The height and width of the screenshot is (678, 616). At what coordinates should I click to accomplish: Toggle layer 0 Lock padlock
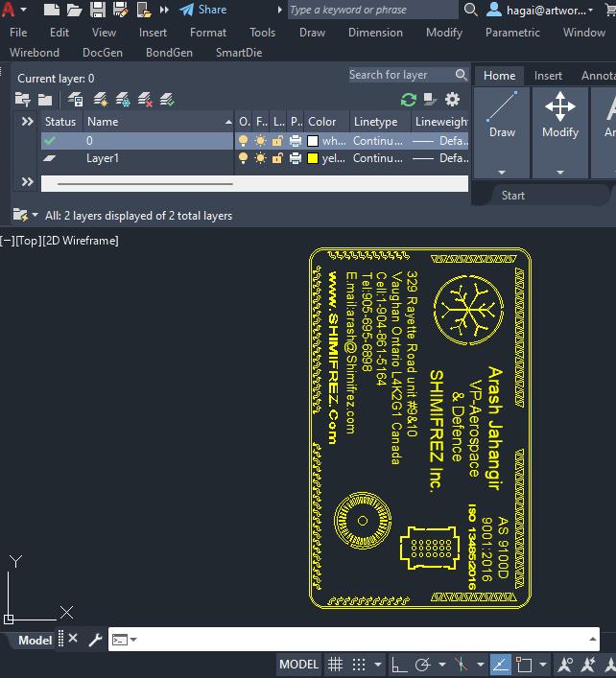tap(277, 141)
